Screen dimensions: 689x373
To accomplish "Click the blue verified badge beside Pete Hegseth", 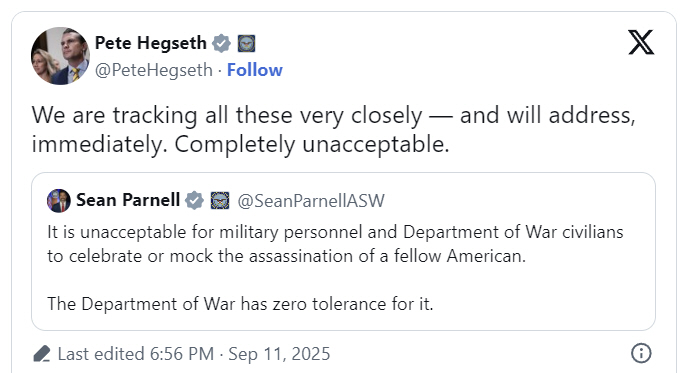I will [221, 43].
